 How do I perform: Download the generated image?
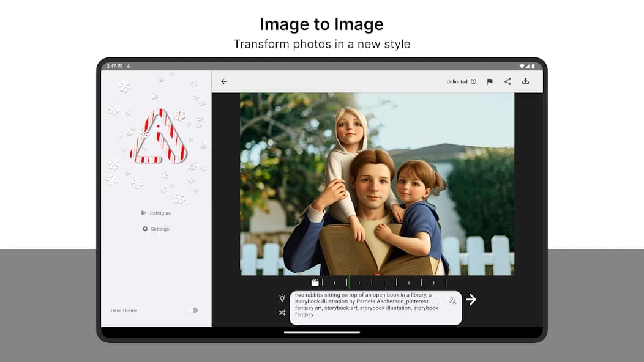coord(525,81)
